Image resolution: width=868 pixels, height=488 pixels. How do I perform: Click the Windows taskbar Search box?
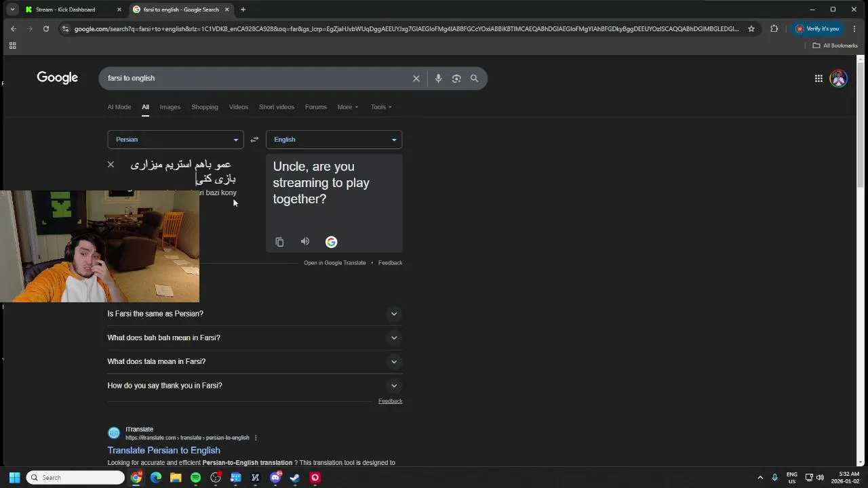[75, 478]
